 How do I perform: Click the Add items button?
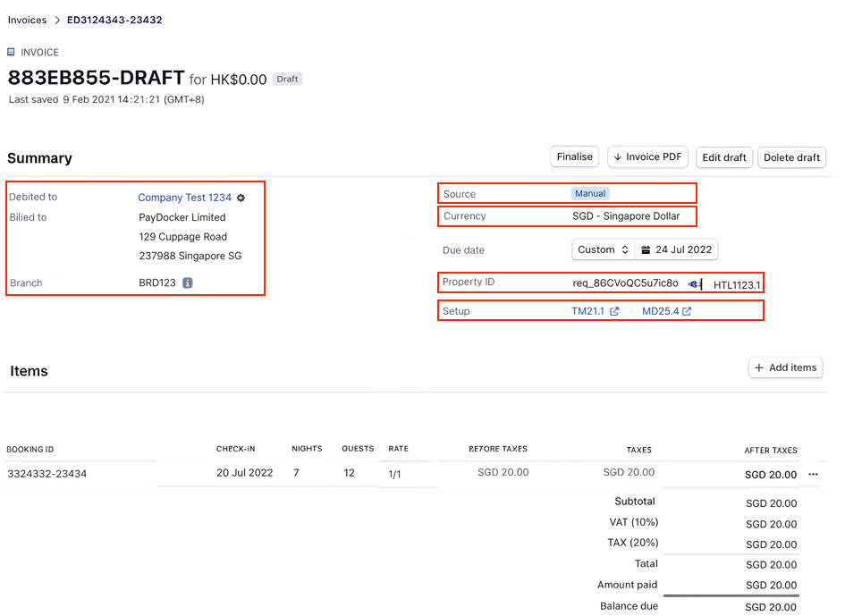[785, 367]
